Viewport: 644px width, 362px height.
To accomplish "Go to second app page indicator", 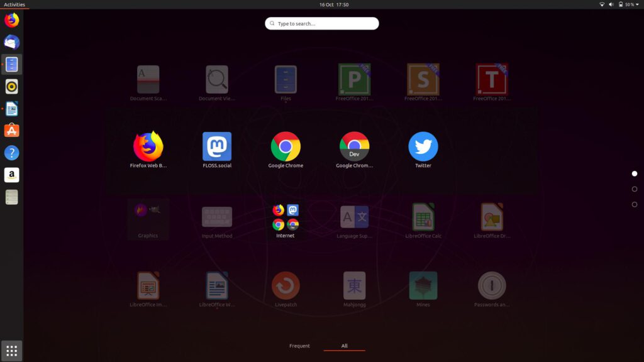I will coord(634,189).
